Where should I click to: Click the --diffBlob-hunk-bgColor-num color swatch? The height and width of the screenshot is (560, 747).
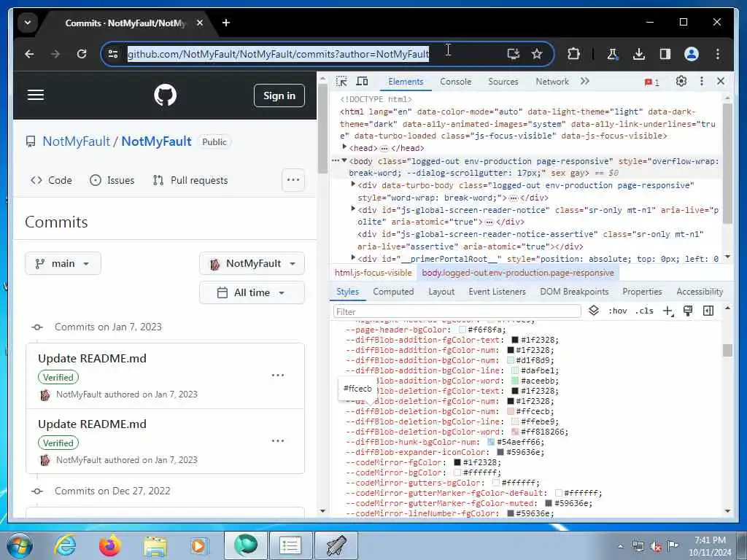point(491,442)
